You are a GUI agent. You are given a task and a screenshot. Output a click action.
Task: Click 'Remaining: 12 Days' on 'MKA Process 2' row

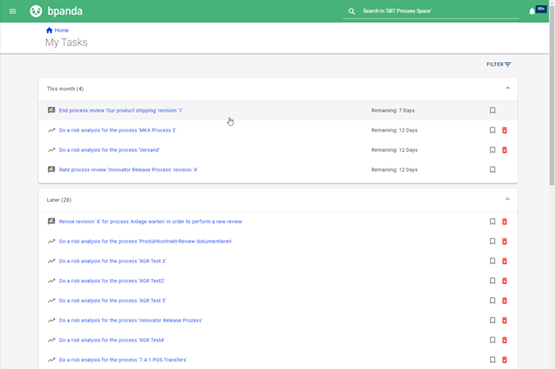click(394, 130)
